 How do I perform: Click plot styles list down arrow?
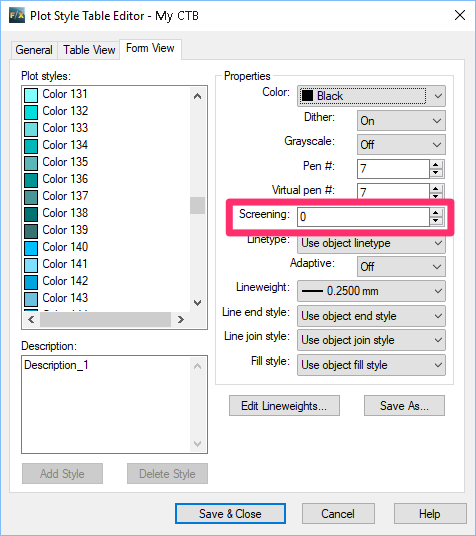click(197, 303)
